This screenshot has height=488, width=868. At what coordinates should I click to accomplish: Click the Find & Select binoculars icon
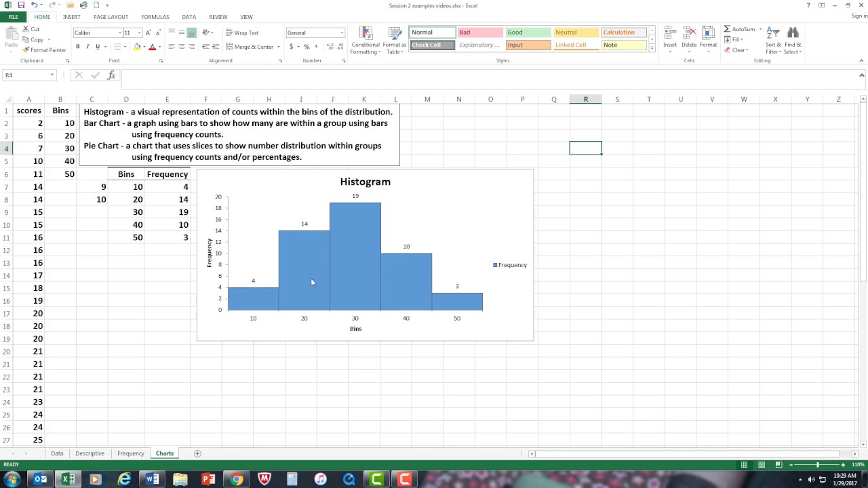793,33
